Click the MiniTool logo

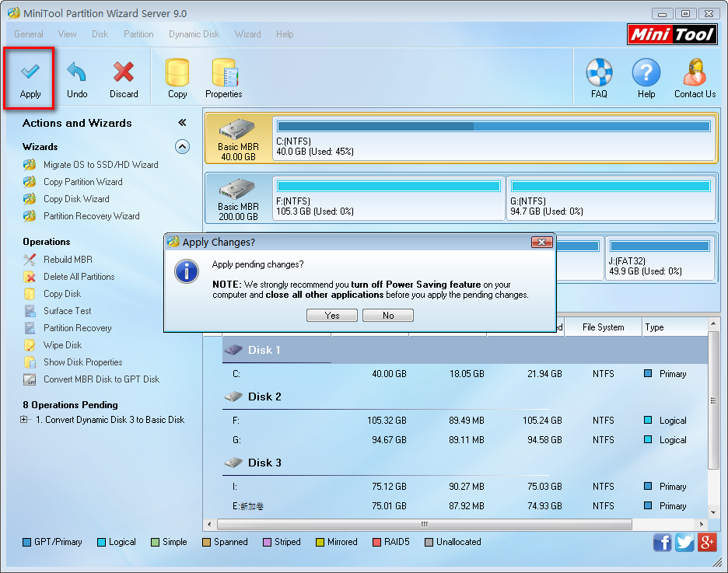(672, 34)
